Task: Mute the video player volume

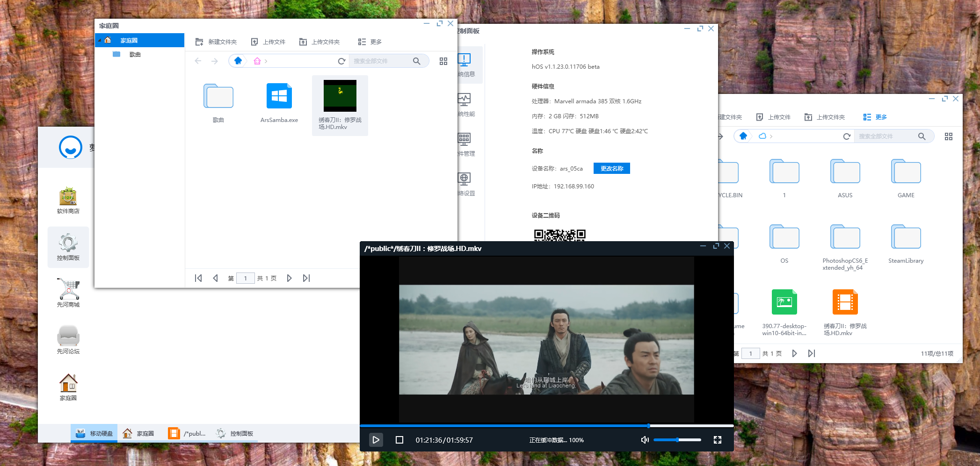Action: (645, 440)
